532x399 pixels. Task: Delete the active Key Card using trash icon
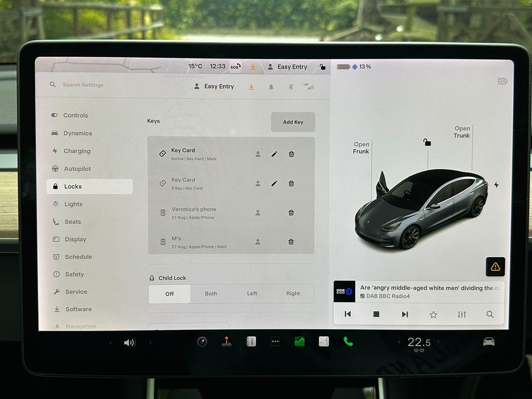(291, 154)
